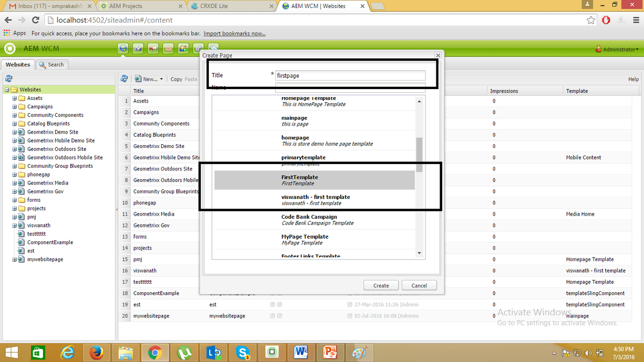Click the template list scrollbar thumb
644x362 pixels.
point(419,154)
